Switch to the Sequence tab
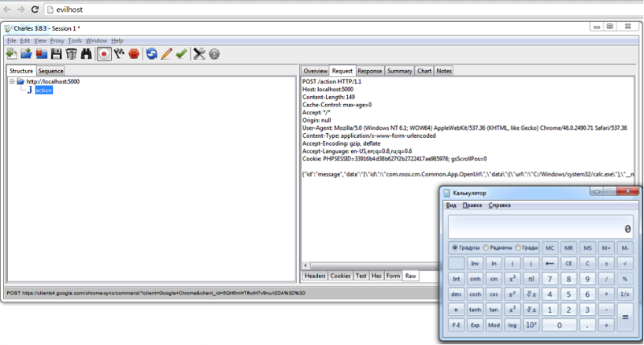 pyautogui.click(x=51, y=71)
